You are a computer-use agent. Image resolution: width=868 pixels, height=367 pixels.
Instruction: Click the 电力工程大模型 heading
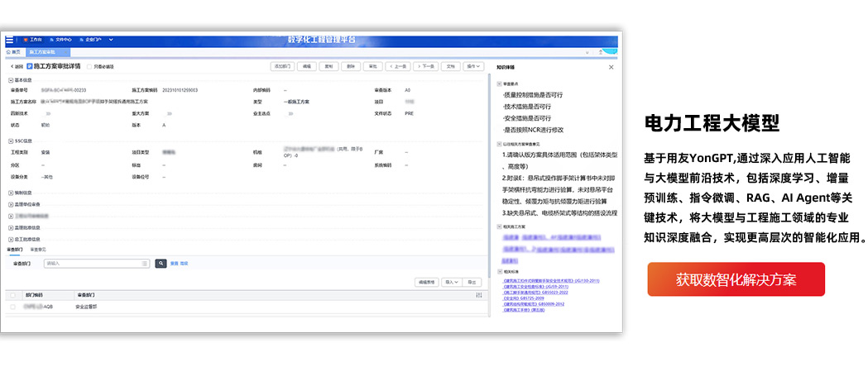pyautogui.click(x=712, y=124)
